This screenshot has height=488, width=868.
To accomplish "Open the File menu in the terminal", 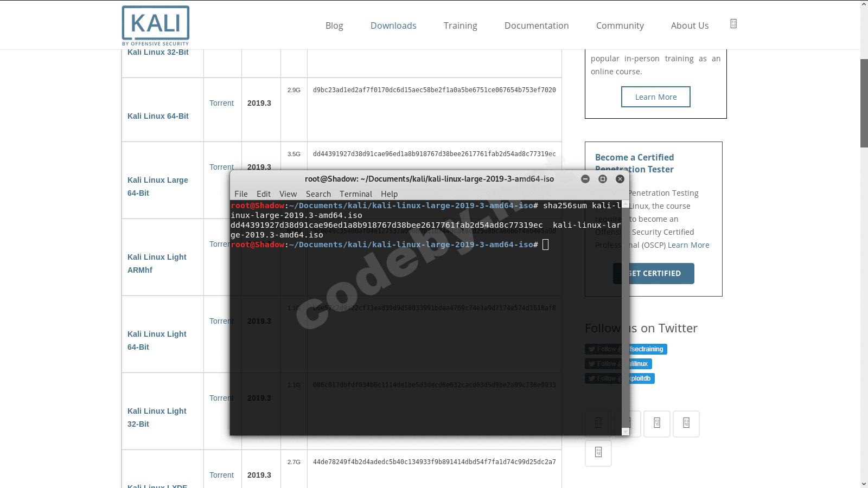I will [241, 194].
